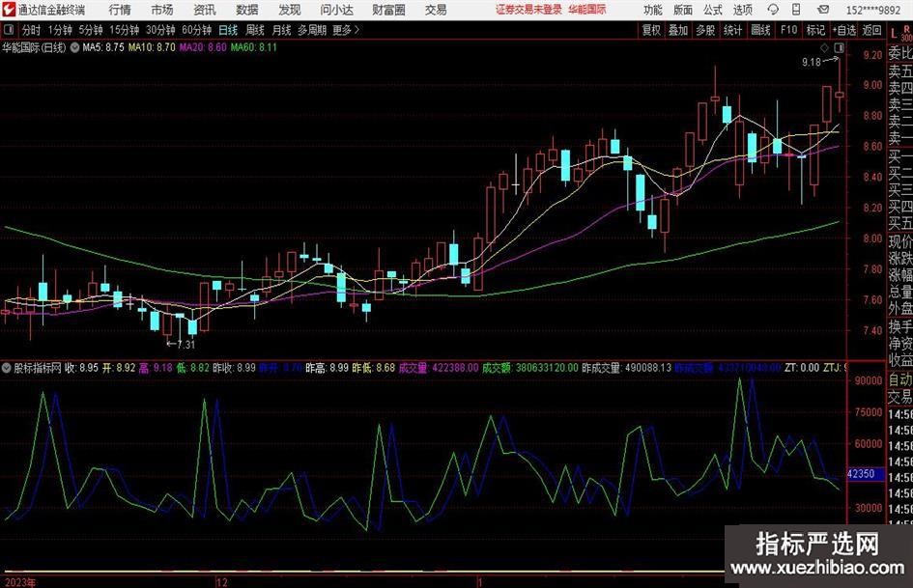Screen dimensions: 913x588
Task: Open the 财富圈 menu
Action: click(x=388, y=10)
